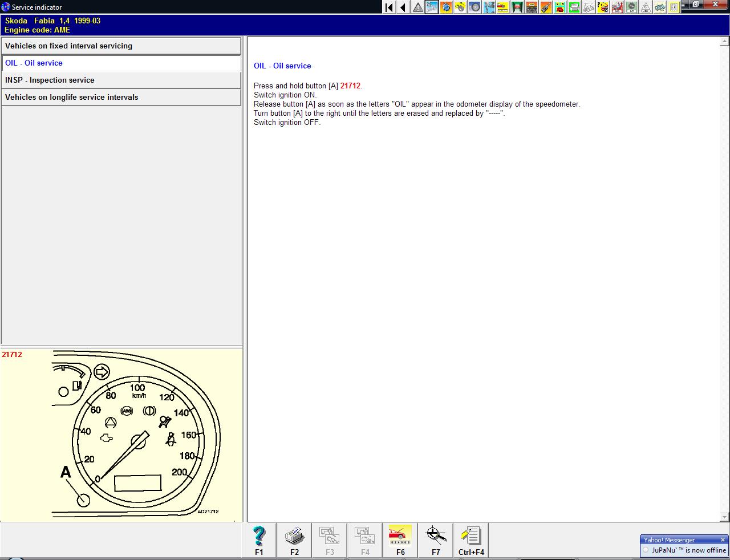Go back using the left arrow icon
Viewport: 730px width, 560px height.
(403, 7)
